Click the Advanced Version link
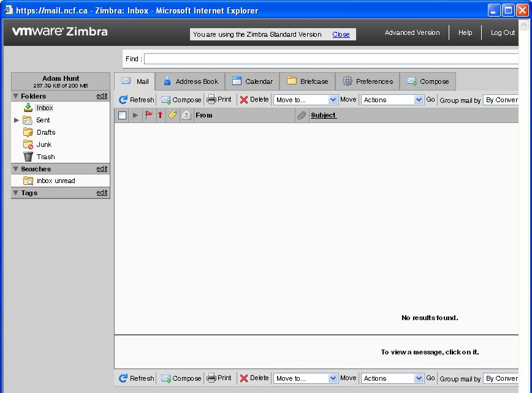Viewport: 532px width, 393px height. click(412, 32)
